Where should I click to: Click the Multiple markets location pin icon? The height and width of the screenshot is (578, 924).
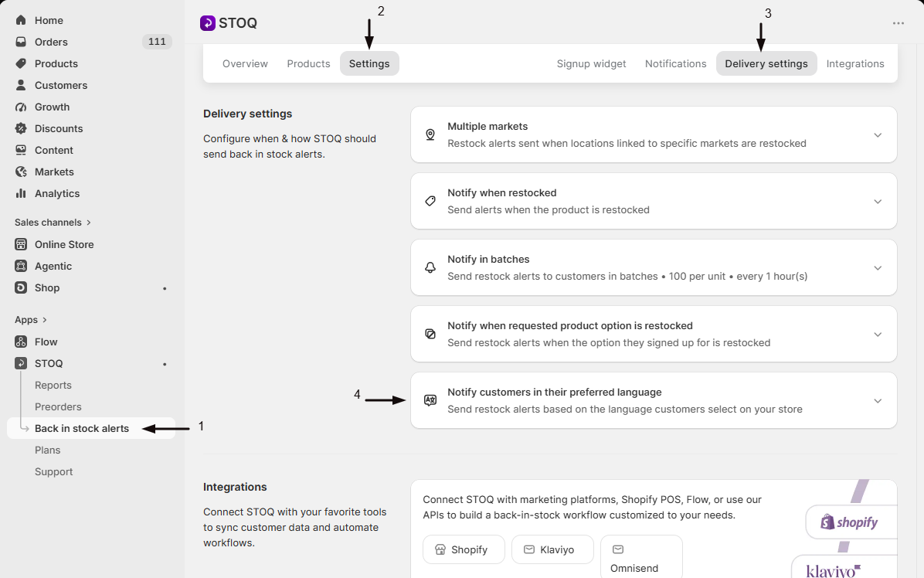click(430, 135)
